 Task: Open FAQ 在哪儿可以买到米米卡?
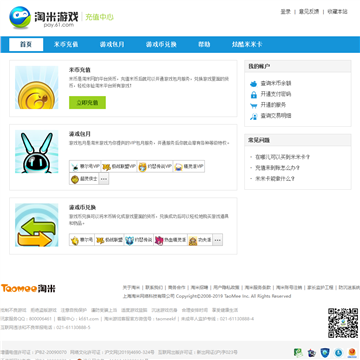coord(282,157)
